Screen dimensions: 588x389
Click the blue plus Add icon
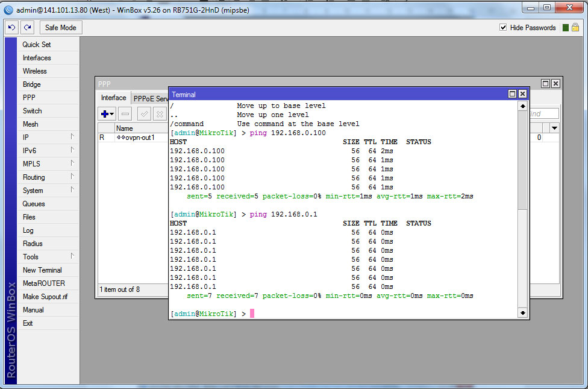tap(105, 113)
